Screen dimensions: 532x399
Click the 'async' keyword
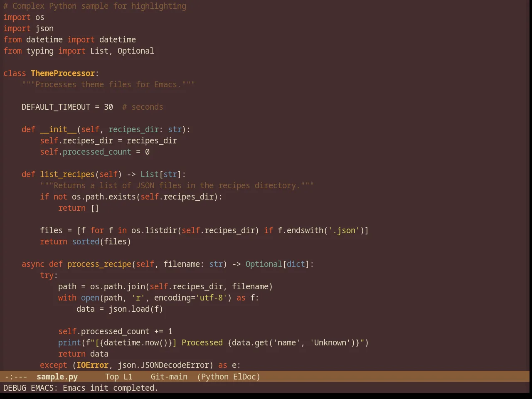coord(33,264)
